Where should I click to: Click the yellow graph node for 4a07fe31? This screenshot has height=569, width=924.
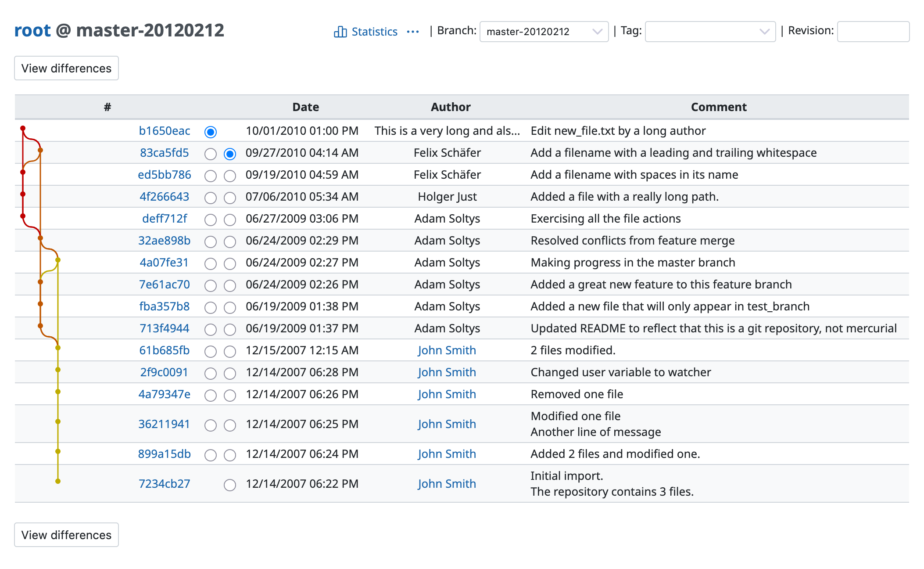coord(58,260)
